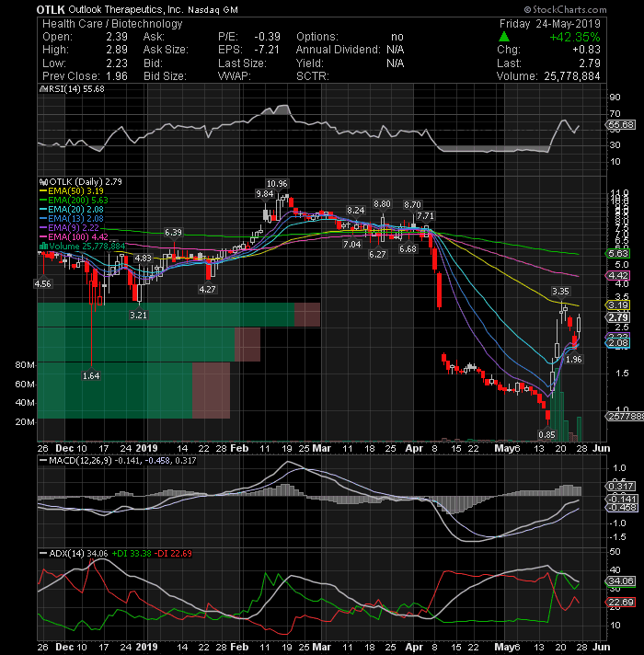The width and height of the screenshot is (644, 655).
Task: Click the RSI(14) 55.68 legend
Action: [76, 89]
